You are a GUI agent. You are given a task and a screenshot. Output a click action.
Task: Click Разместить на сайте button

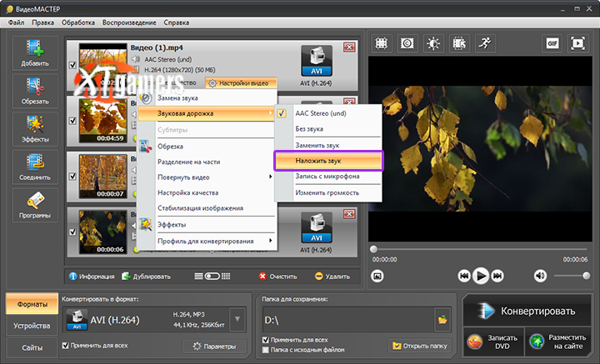coord(558,342)
